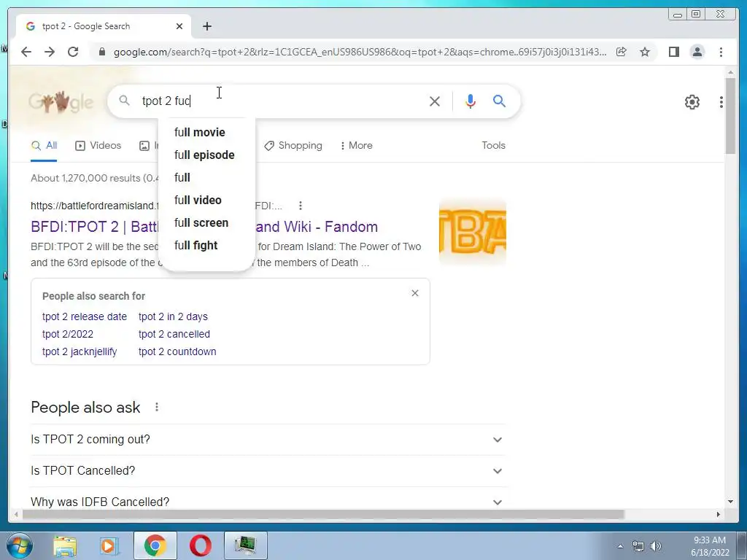Go forward in browser history
The width and height of the screenshot is (747, 560).
[50, 52]
